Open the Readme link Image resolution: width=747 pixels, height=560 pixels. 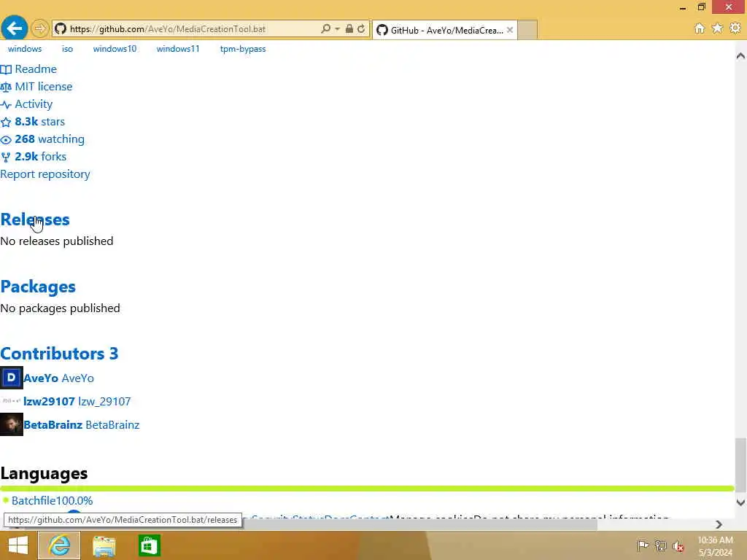36,69
